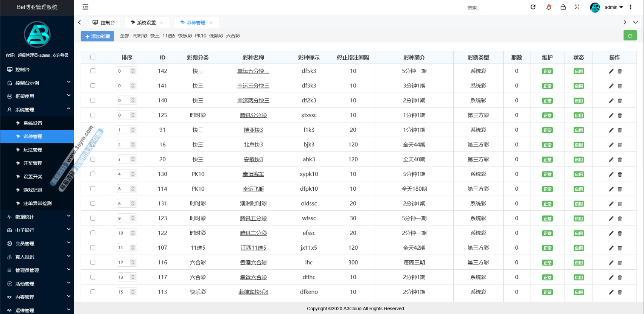Tick the checkbox for ID 142 row
Image resolution: width=644 pixels, height=314 pixels.
coord(93,71)
